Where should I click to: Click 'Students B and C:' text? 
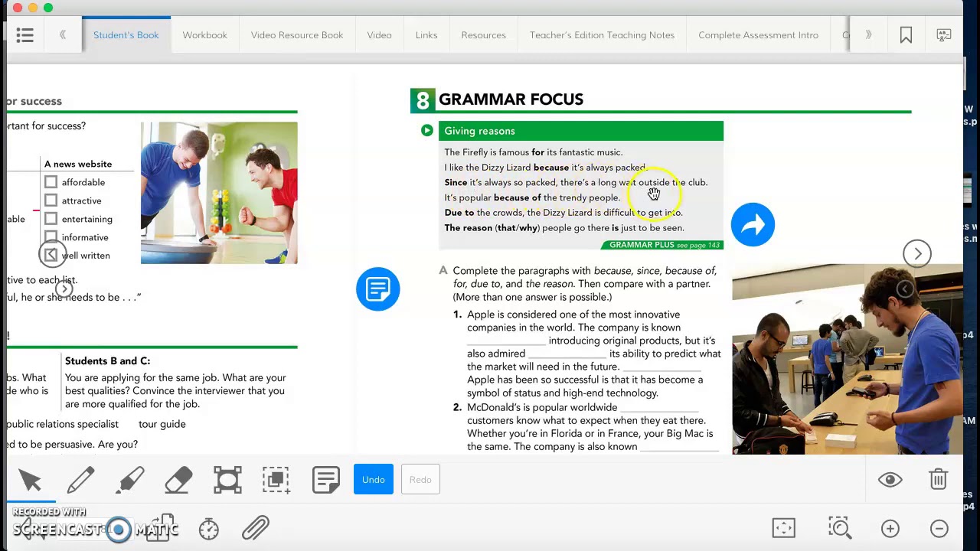click(x=107, y=360)
